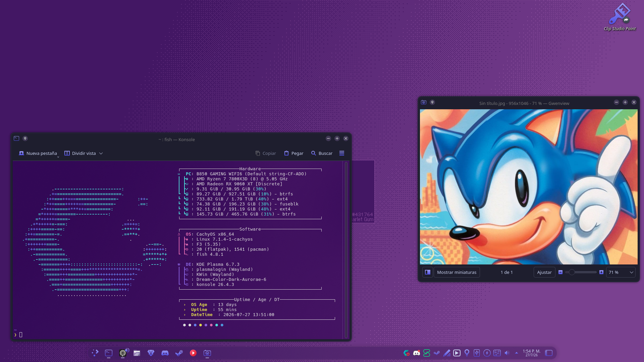Click the Gwenview window menu icon in titlebar
This screenshot has width=644, height=362.
(x=424, y=102)
